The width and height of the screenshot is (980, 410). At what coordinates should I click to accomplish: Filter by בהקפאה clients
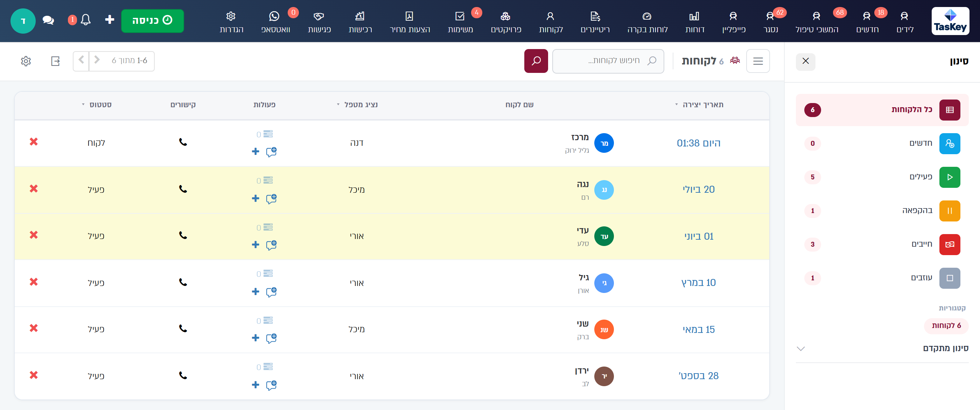tap(882, 211)
